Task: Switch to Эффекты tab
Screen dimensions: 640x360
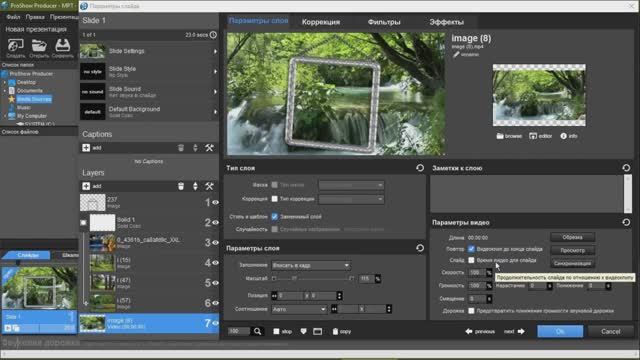Action: pos(447,22)
